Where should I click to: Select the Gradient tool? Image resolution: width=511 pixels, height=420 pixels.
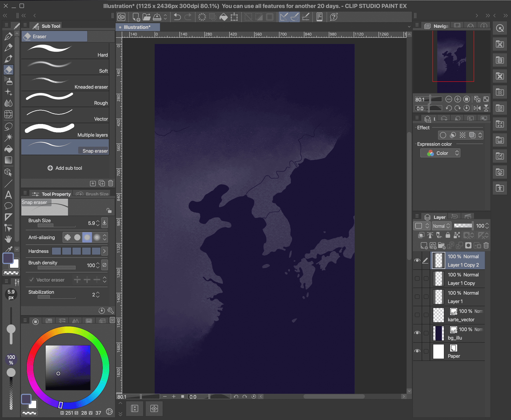[8, 160]
